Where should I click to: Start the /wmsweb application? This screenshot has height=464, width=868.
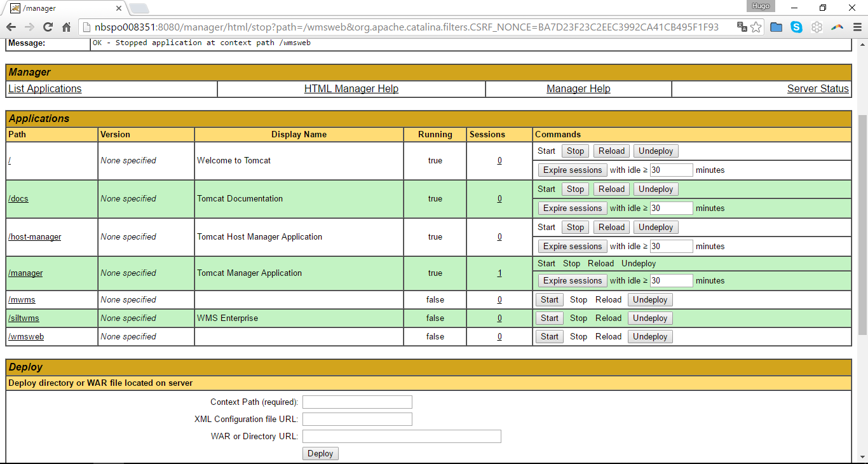(x=550, y=336)
